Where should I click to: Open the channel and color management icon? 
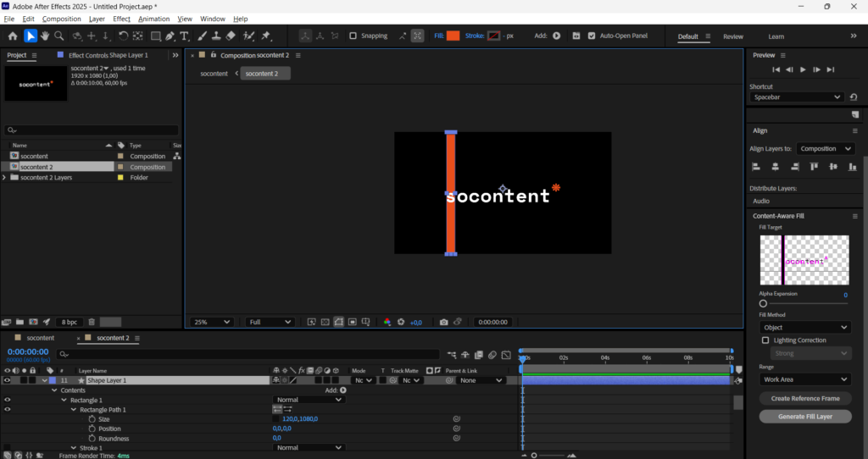point(387,322)
